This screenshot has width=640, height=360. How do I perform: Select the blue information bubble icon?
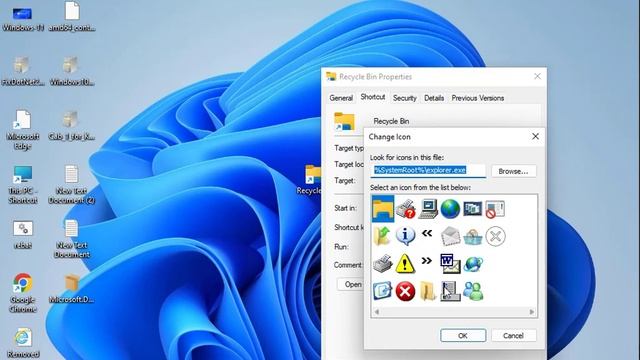pos(405,236)
